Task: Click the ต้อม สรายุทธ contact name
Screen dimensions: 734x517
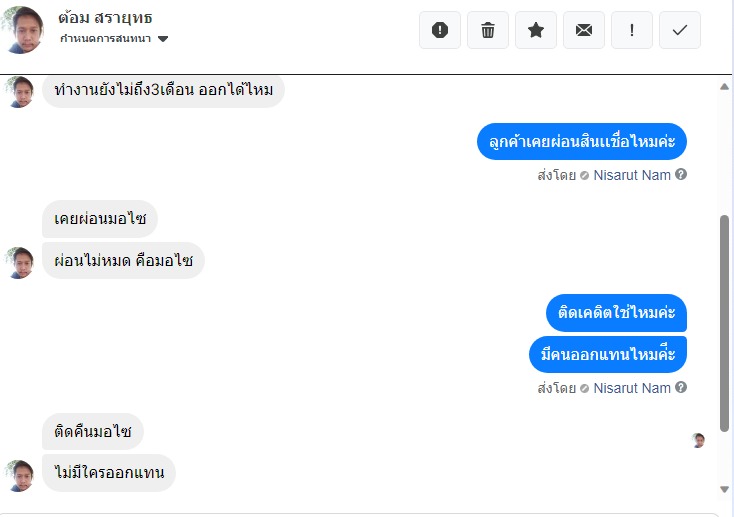Action: coord(105,19)
